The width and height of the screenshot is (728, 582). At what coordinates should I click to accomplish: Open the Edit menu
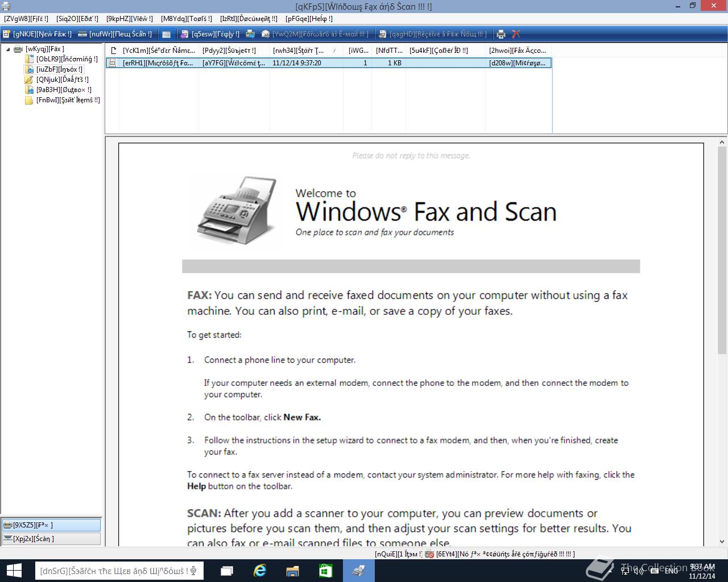pos(77,19)
